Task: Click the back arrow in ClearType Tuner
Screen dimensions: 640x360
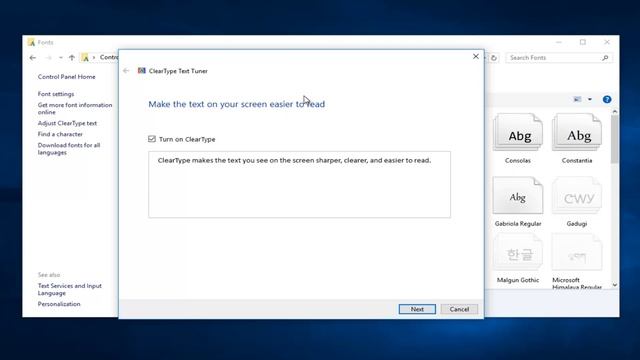Action: tap(126, 71)
